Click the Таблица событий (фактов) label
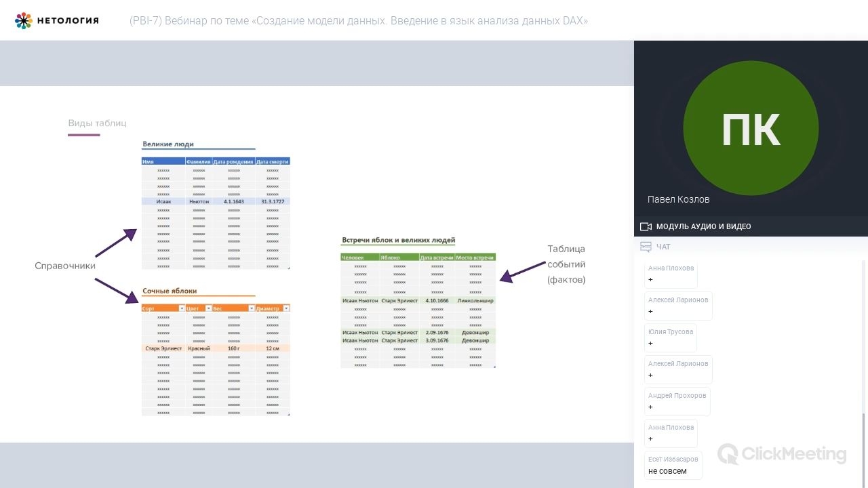The image size is (868, 488). pyautogui.click(x=566, y=264)
